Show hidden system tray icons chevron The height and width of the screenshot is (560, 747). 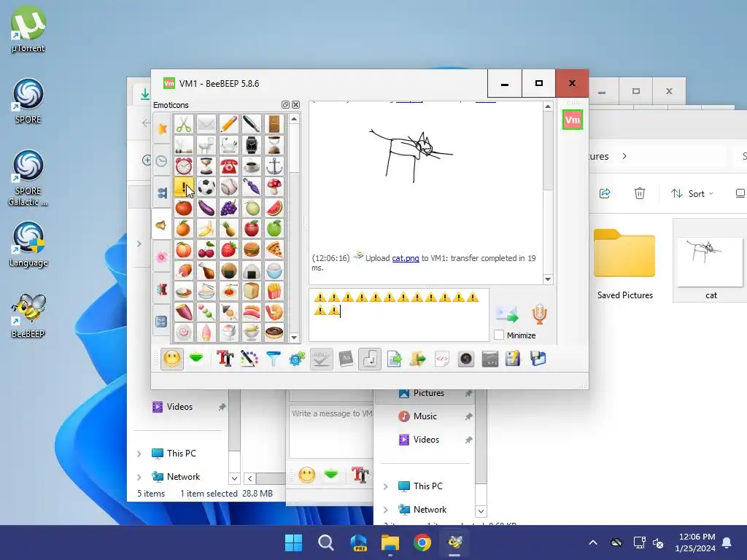[x=593, y=542]
